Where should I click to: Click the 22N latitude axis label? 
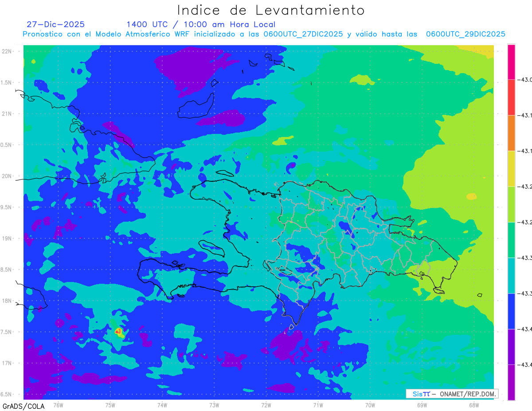pos(7,51)
